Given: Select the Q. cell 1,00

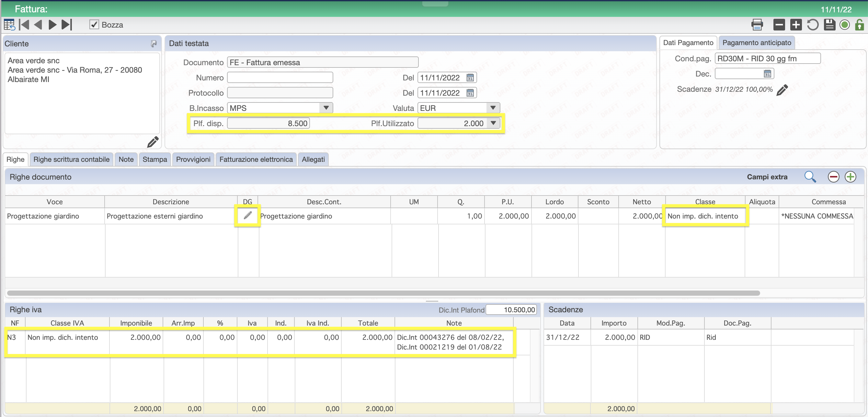Looking at the screenshot, I should click(461, 216).
